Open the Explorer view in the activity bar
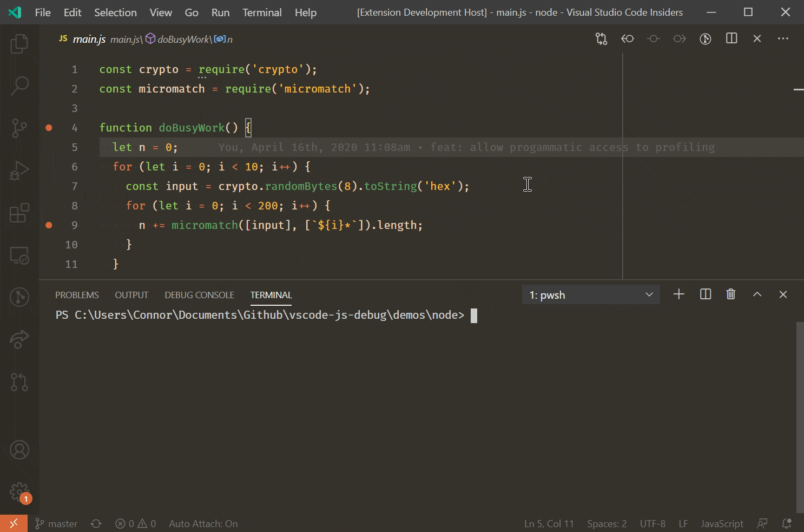 point(19,43)
